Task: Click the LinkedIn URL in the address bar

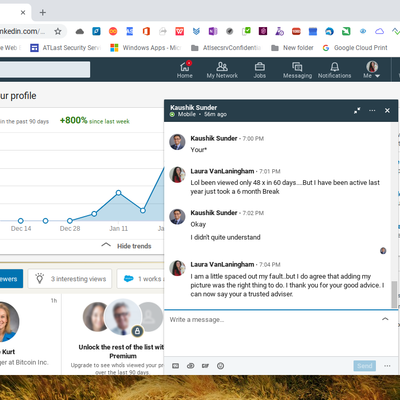Action: (x=22, y=31)
